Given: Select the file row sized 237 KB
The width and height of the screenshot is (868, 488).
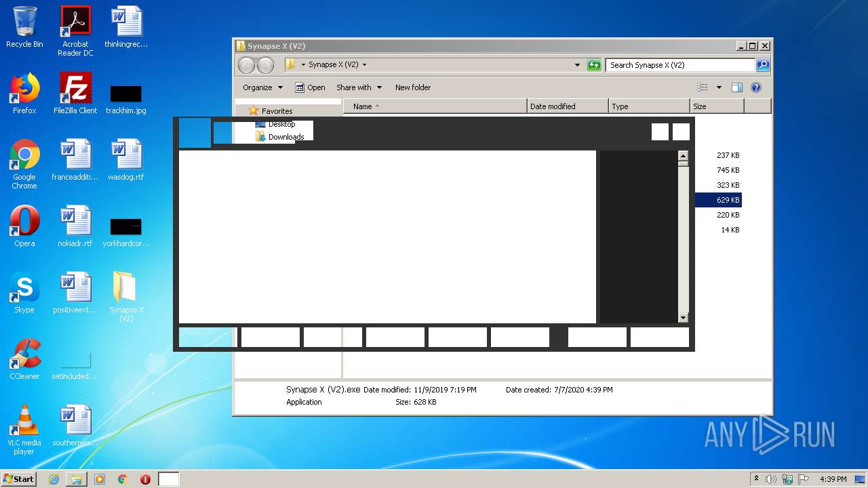Looking at the screenshot, I should [x=718, y=155].
